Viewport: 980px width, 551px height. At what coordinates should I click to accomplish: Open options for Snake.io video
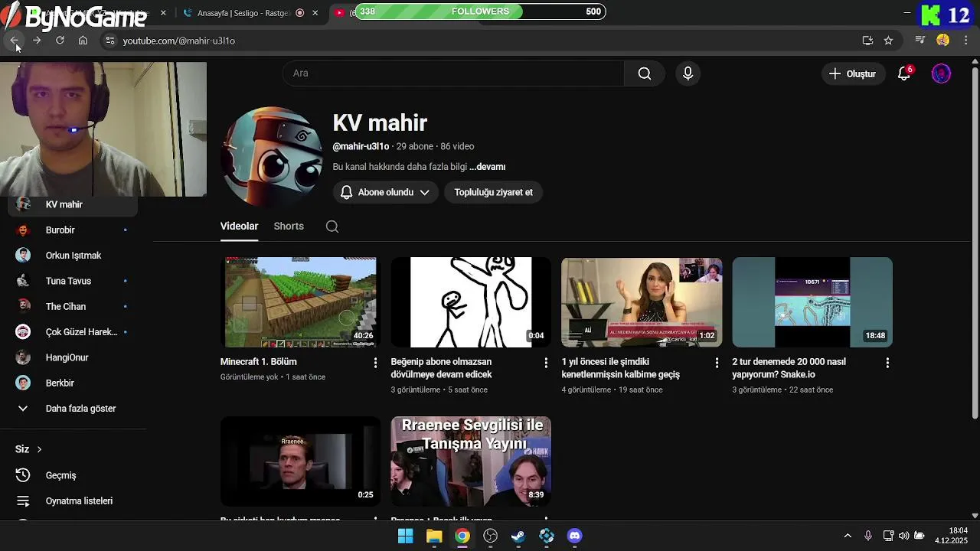[887, 363]
